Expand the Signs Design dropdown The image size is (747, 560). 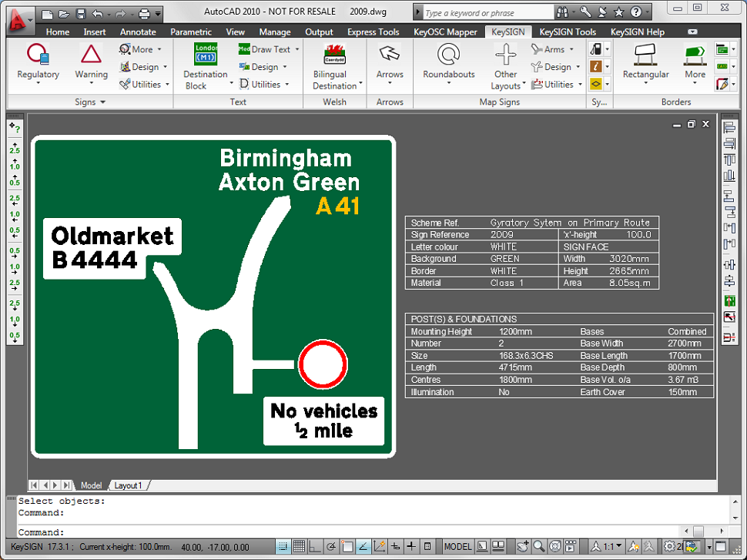165,67
